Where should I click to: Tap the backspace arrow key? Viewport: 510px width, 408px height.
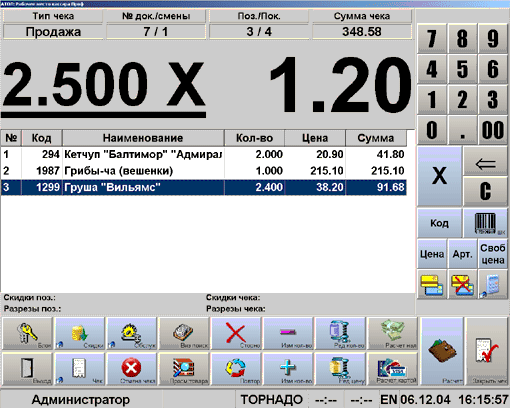(x=486, y=161)
